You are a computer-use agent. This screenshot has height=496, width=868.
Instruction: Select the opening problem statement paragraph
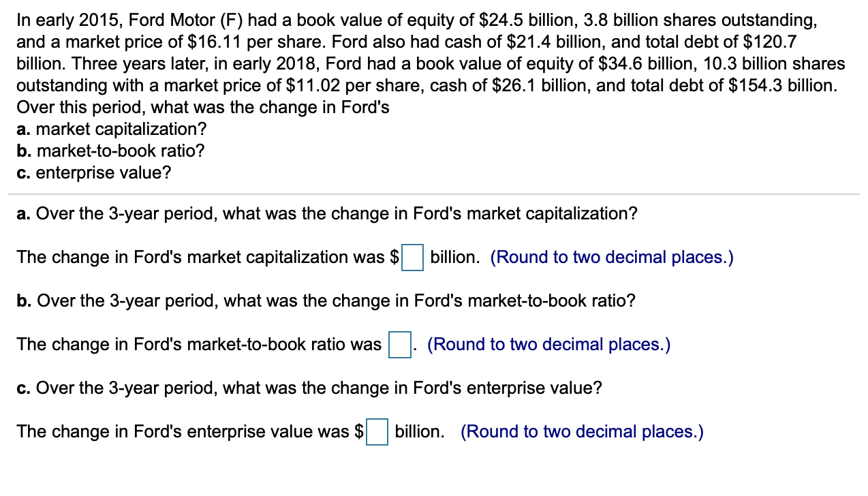(429, 61)
